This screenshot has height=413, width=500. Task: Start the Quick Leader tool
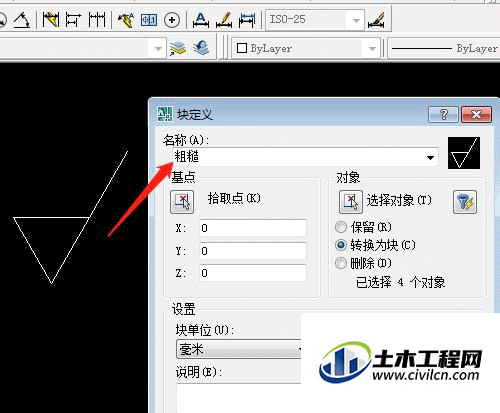tap(126, 20)
